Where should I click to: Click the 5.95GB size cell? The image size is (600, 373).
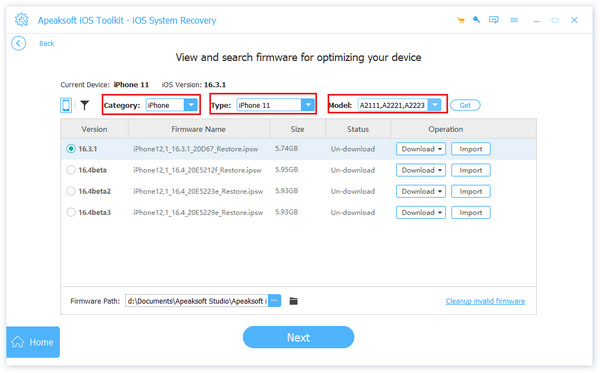[x=287, y=169]
